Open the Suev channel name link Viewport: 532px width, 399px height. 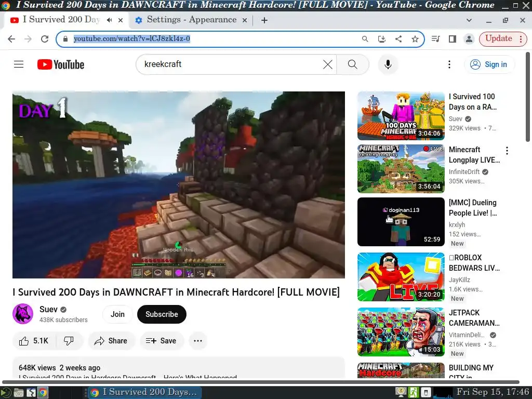pyautogui.click(x=48, y=310)
